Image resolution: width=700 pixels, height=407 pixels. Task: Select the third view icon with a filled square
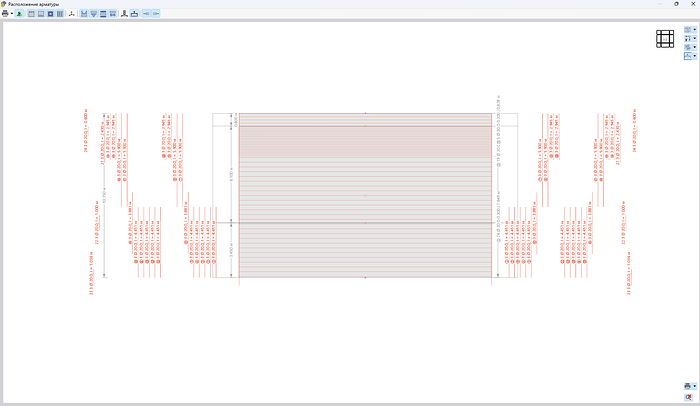tap(50, 14)
